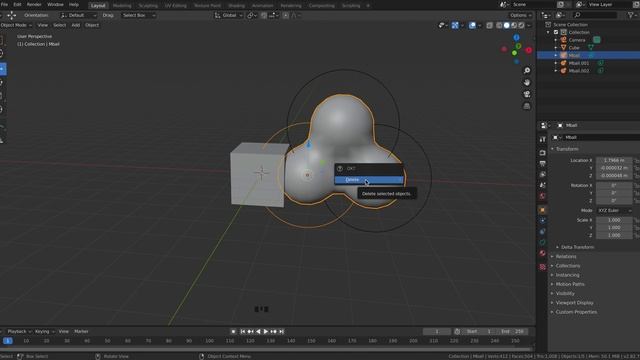Select Cube in the outliner
The height and width of the screenshot is (360, 640).
(x=574, y=47)
